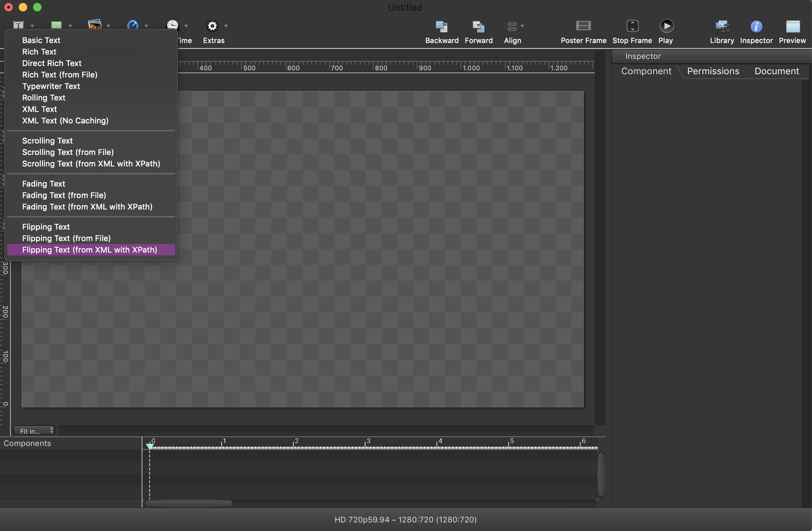
Task: Click the blue gauge component icon
Action: [x=133, y=25]
